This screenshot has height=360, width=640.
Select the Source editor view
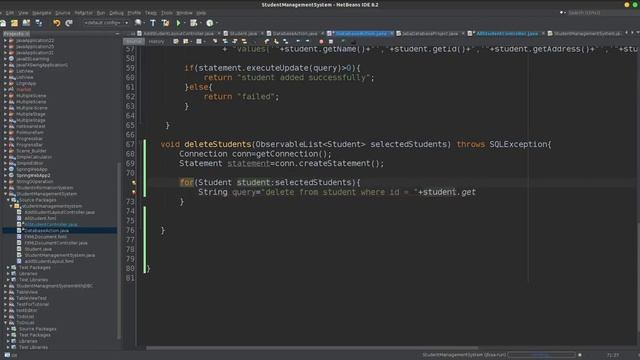[x=134, y=41]
